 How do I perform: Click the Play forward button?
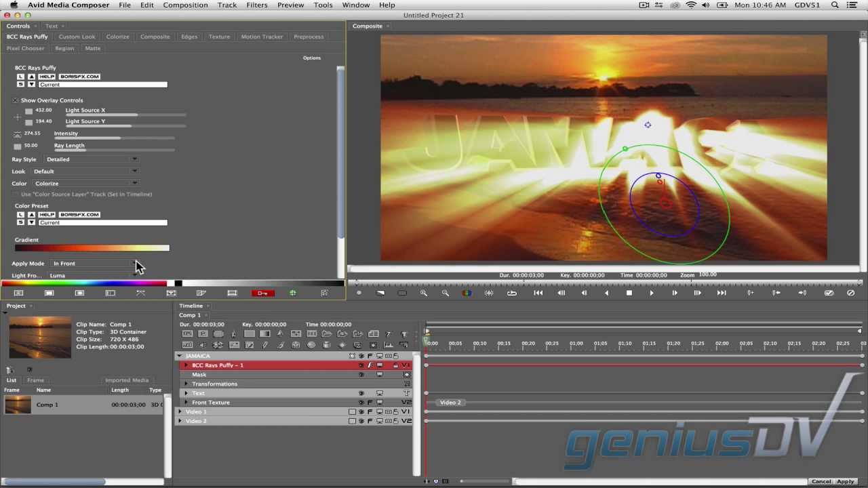(x=652, y=293)
